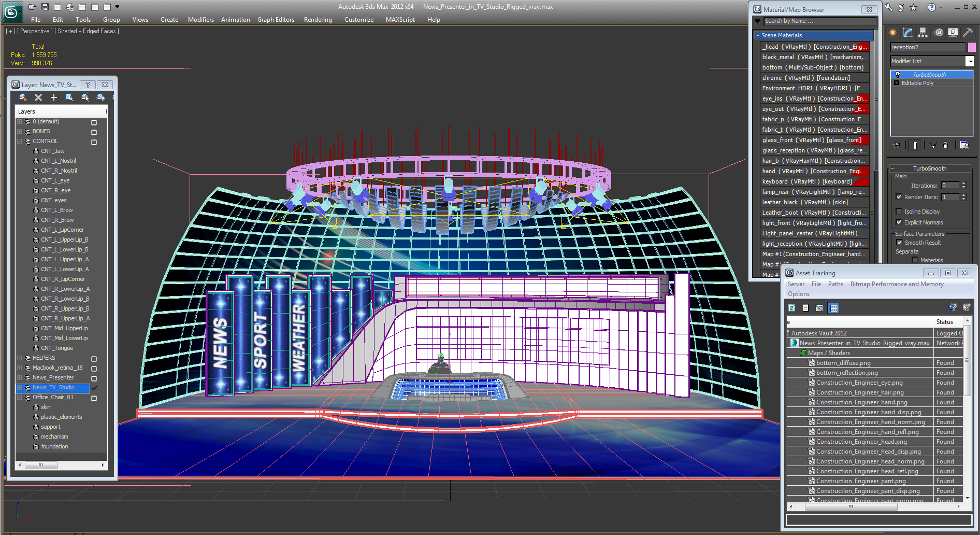Image resolution: width=980 pixels, height=535 pixels.
Task: Click Remove Modifier trash icon
Action: [x=945, y=145]
